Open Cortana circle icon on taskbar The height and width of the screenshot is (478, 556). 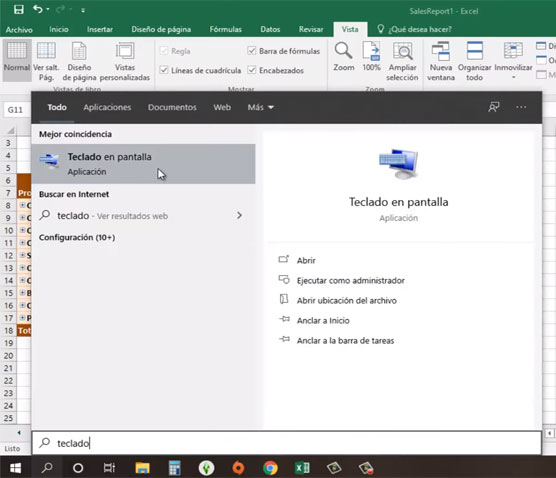pyautogui.click(x=78, y=468)
